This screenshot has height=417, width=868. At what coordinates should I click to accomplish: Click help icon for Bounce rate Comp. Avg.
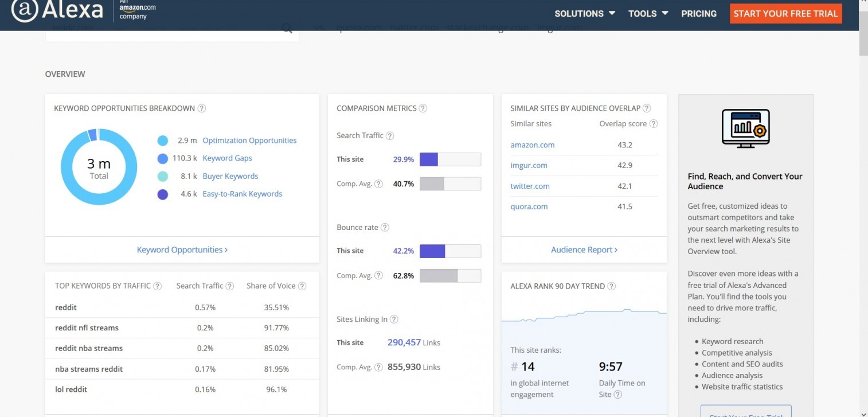pos(378,276)
